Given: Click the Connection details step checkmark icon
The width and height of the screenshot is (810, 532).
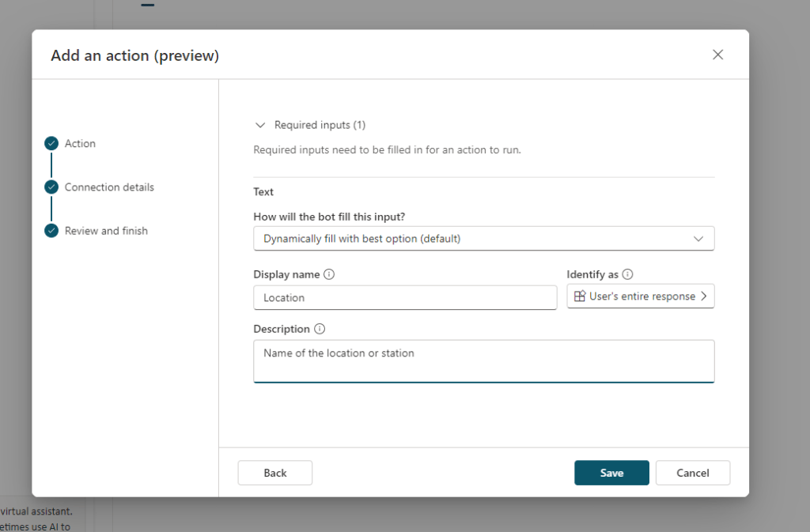Looking at the screenshot, I should click(x=51, y=187).
